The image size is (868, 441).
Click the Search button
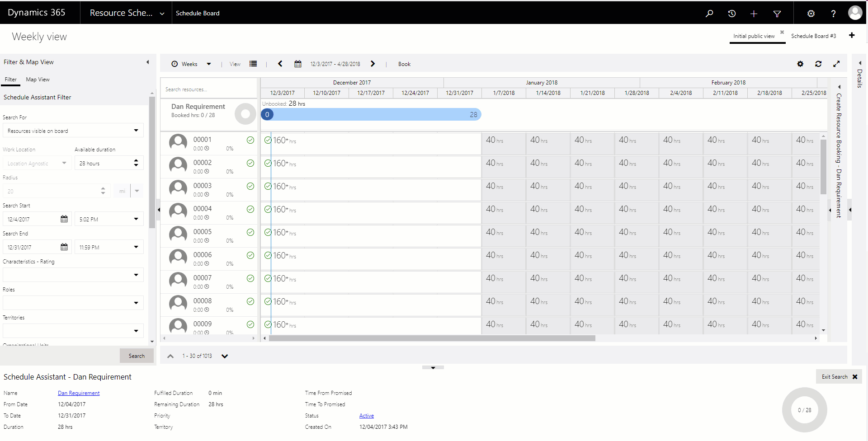[x=137, y=356]
